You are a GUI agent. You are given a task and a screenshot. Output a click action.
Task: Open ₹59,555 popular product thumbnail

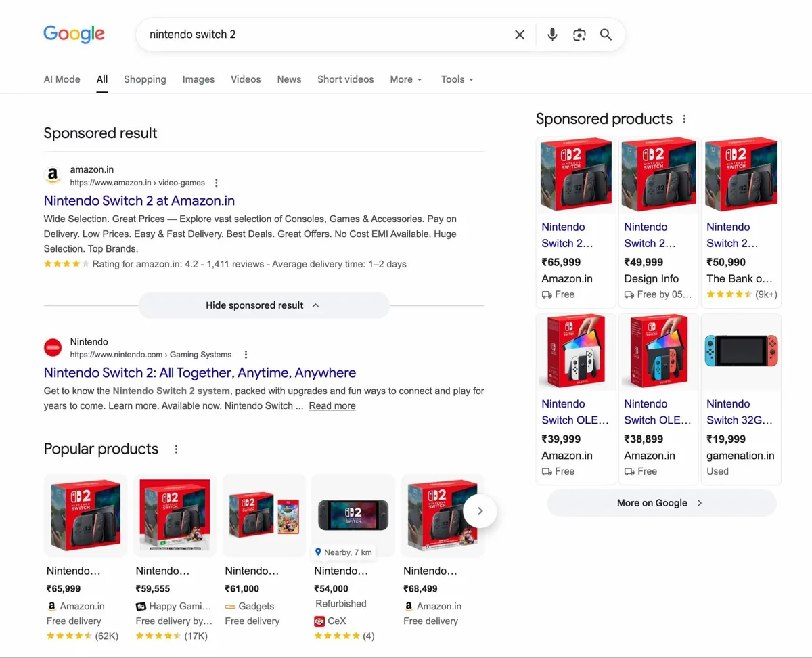(175, 516)
